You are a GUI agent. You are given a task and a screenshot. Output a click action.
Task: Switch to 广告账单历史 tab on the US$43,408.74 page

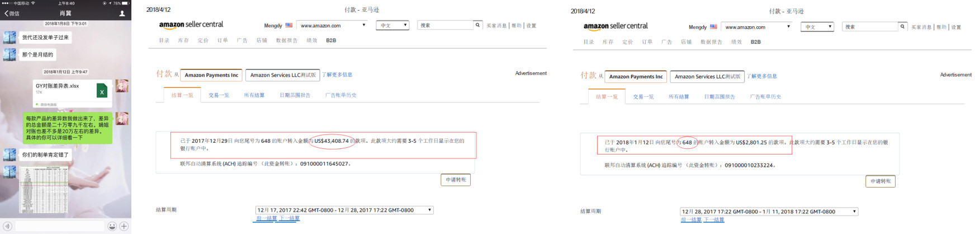click(x=340, y=95)
